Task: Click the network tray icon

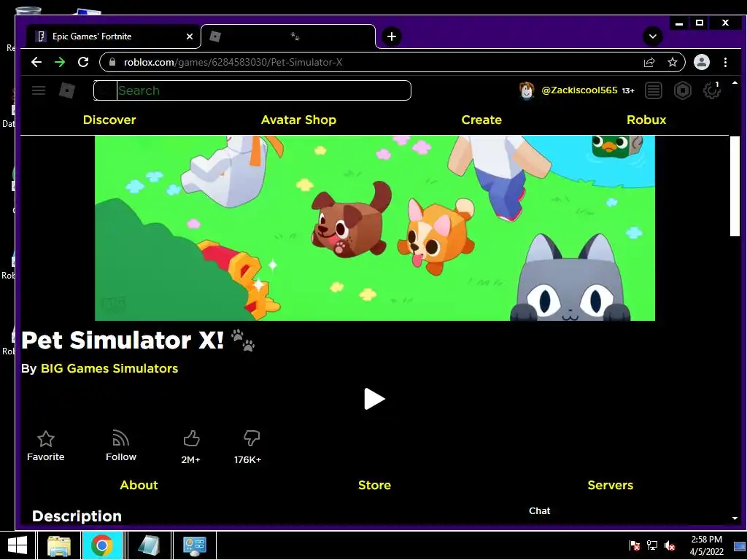Action: tap(651, 545)
